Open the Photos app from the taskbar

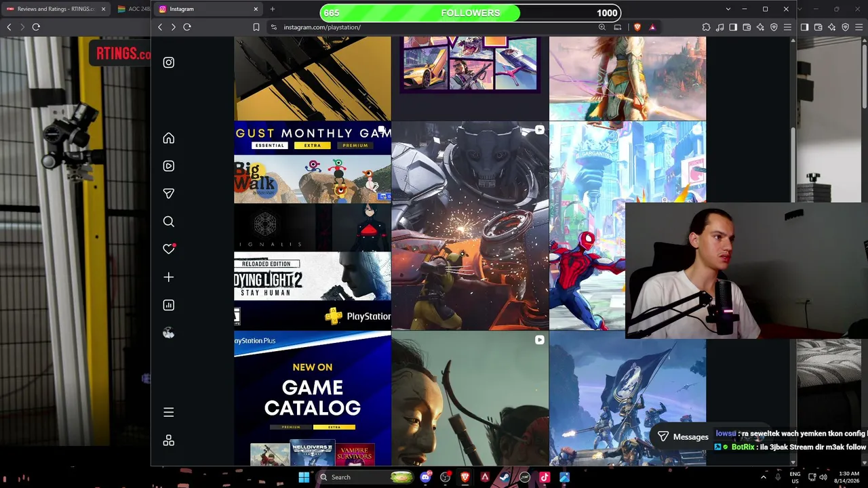tap(564, 477)
